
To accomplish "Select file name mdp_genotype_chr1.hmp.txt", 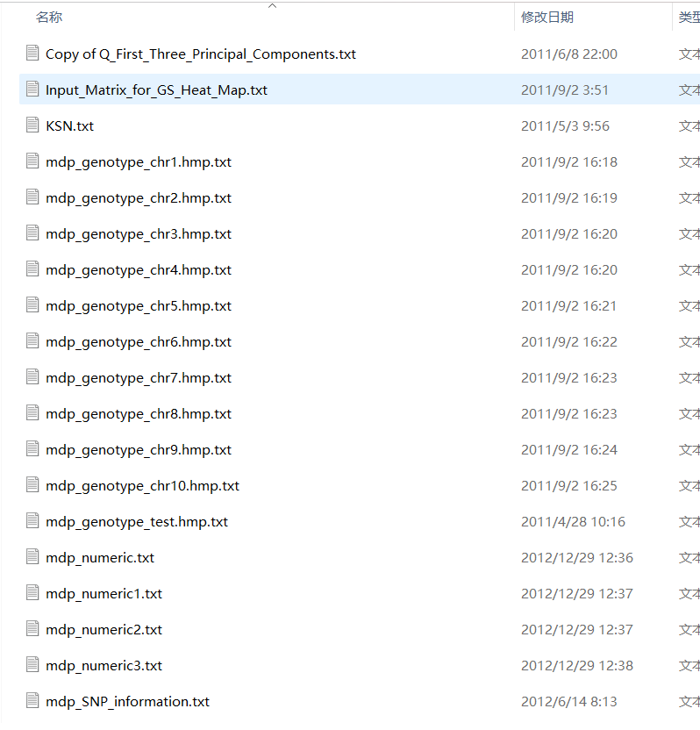I will click(139, 162).
